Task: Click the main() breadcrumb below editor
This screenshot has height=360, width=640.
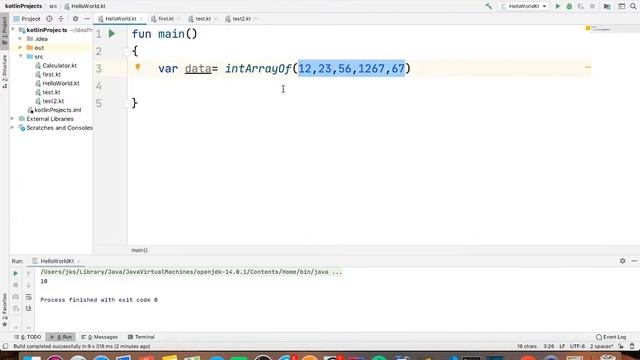Action: pos(139,250)
